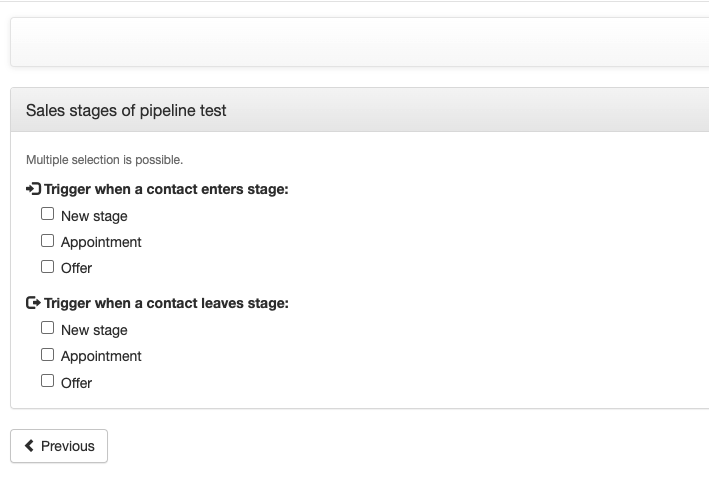Select New stage checkbox under leaves stage
Image resolution: width=709 pixels, height=482 pixels.
tap(47, 328)
